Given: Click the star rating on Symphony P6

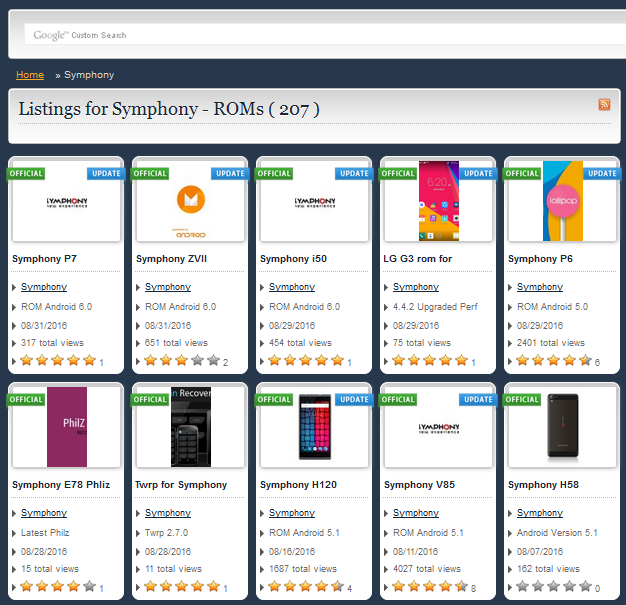Looking at the screenshot, I should 554,361.
